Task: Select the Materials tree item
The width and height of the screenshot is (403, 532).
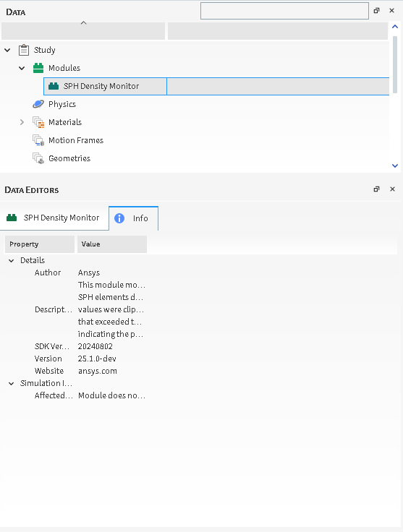Action: 65,122
